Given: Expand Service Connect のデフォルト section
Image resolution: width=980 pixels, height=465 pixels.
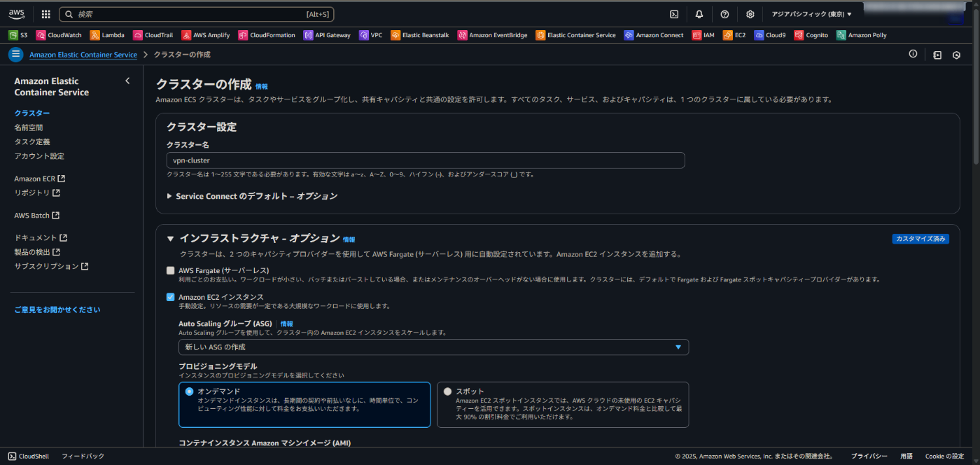Looking at the screenshot, I should (252, 196).
